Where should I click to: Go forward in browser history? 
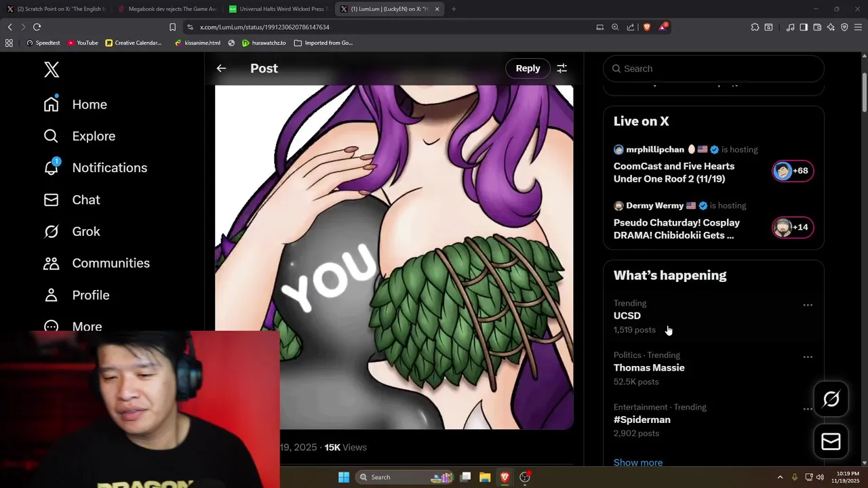23,27
